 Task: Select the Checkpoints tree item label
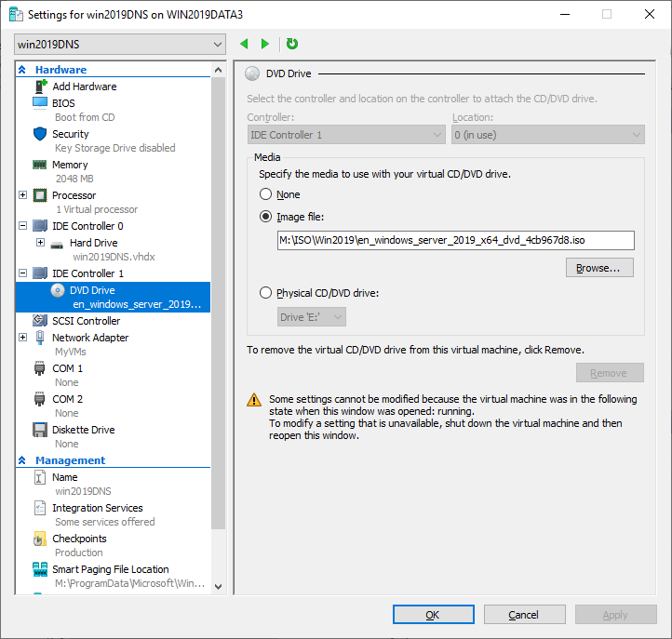coord(79,539)
